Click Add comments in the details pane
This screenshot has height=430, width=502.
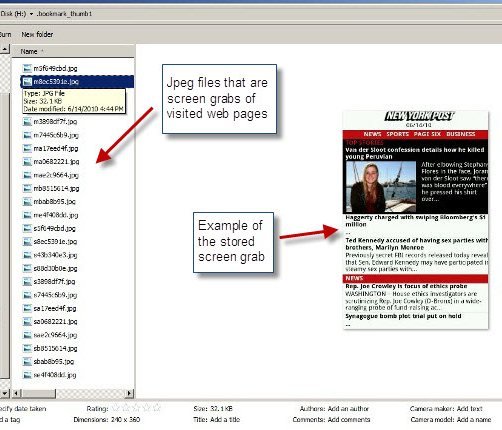click(349, 420)
